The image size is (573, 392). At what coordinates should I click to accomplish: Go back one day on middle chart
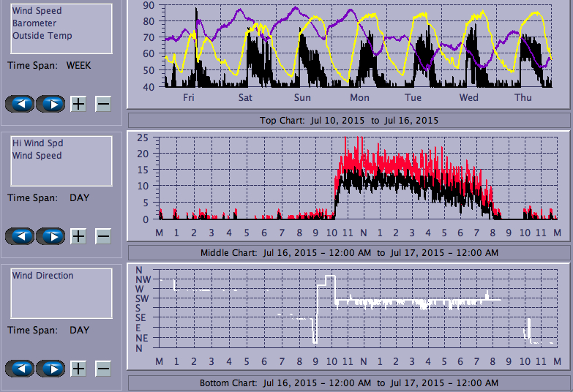pos(20,236)
